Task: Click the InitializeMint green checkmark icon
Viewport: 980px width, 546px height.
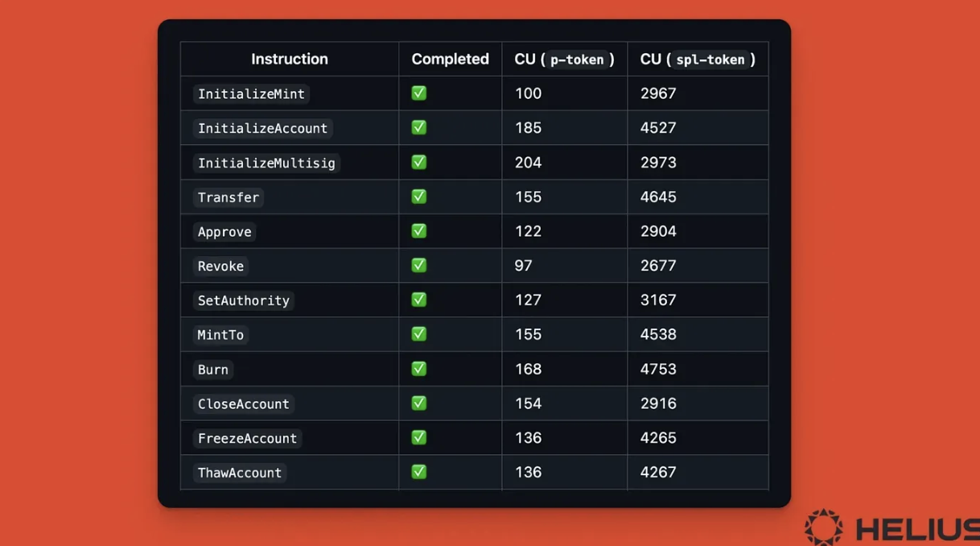Action: click(419, 93)
